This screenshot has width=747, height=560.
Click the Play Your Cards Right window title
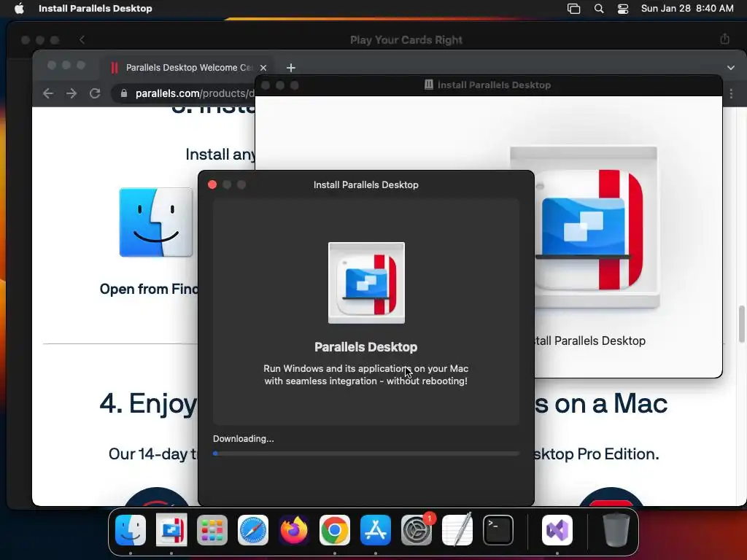click(x=406, y=40)
